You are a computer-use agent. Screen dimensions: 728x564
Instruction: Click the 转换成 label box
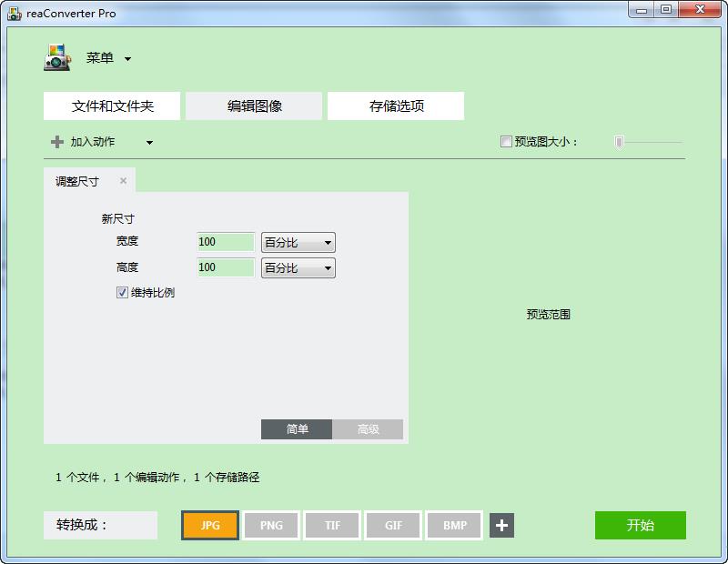click(x=100, y=526)
